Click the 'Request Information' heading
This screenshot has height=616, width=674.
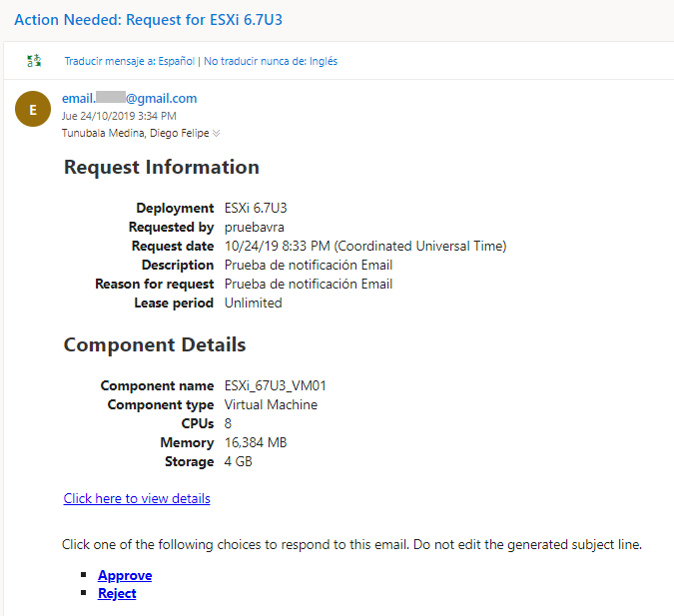(161, 167)
